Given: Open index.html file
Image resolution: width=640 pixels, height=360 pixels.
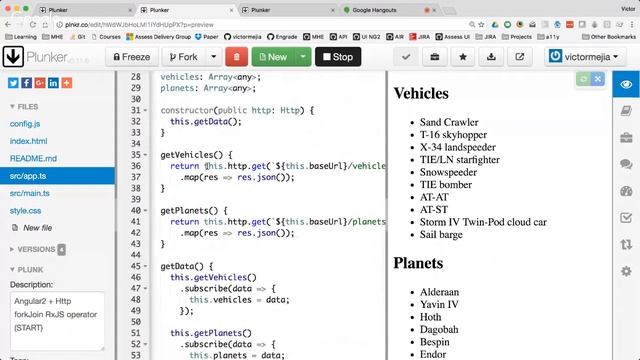Looking at the screenshot, I should pos(29,141).
